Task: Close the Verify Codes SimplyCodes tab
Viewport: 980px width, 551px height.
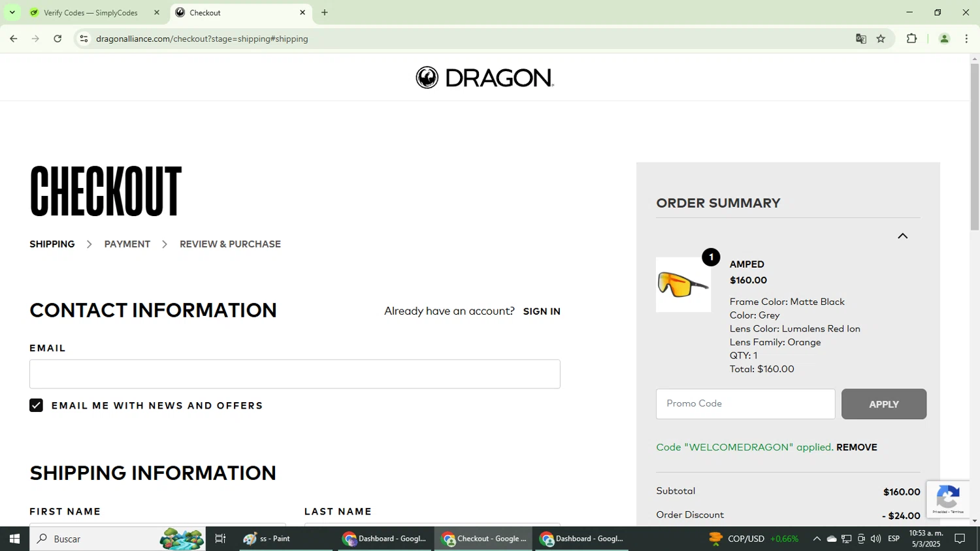Action: tap(157, 12)
